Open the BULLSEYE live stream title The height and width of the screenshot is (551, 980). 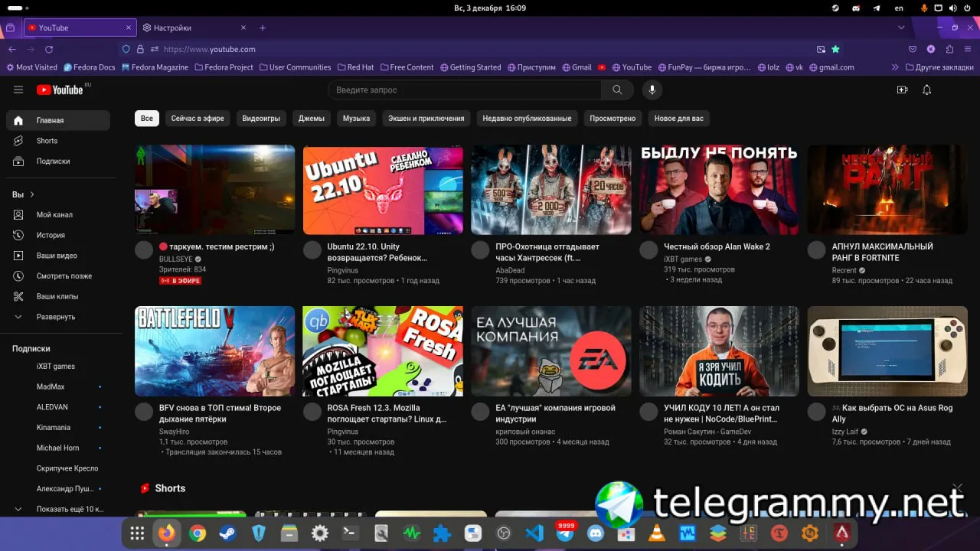pos(216,247)
